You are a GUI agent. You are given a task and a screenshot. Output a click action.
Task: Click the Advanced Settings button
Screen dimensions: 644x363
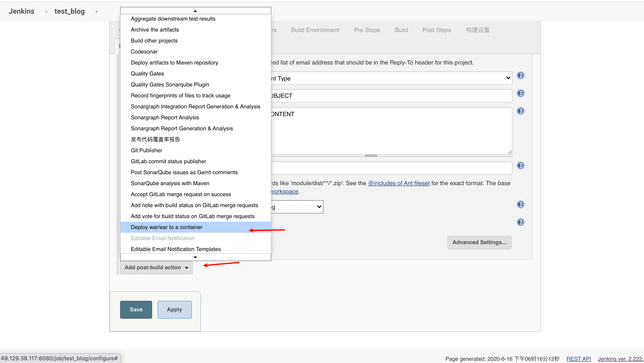(479, 242)
